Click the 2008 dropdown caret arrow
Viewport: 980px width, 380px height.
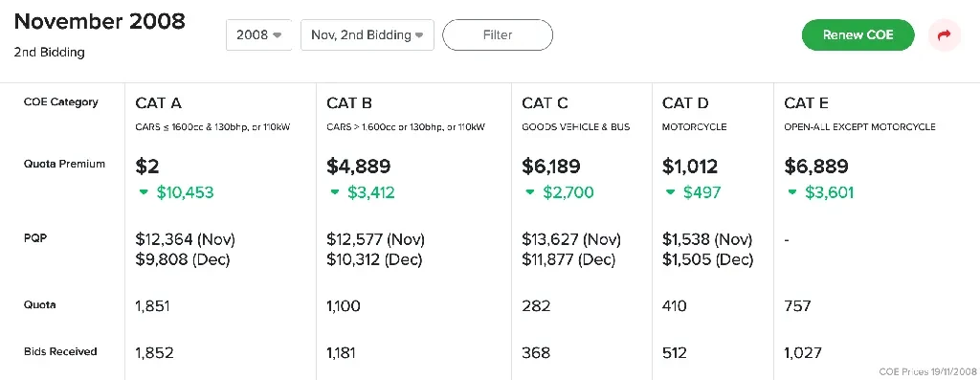click(x=278, y=35)
